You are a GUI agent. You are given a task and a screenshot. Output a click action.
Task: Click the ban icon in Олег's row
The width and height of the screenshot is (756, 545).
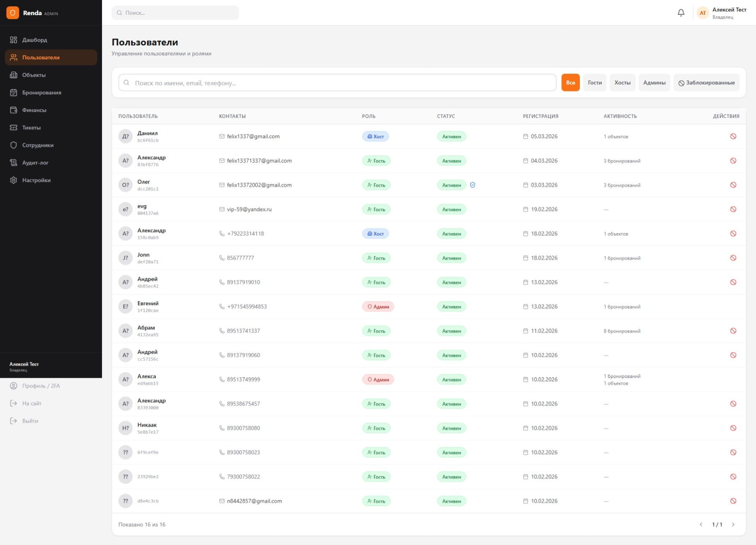[x=733, y=185]
